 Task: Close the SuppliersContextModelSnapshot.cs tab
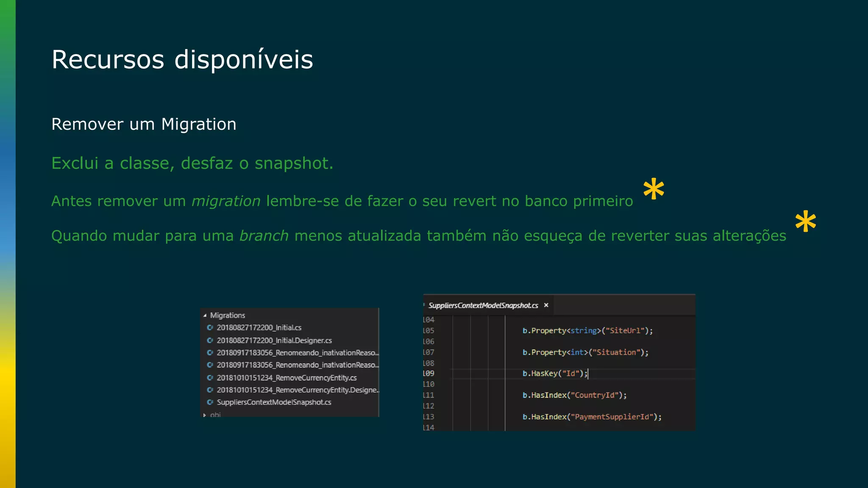[546, 305]
